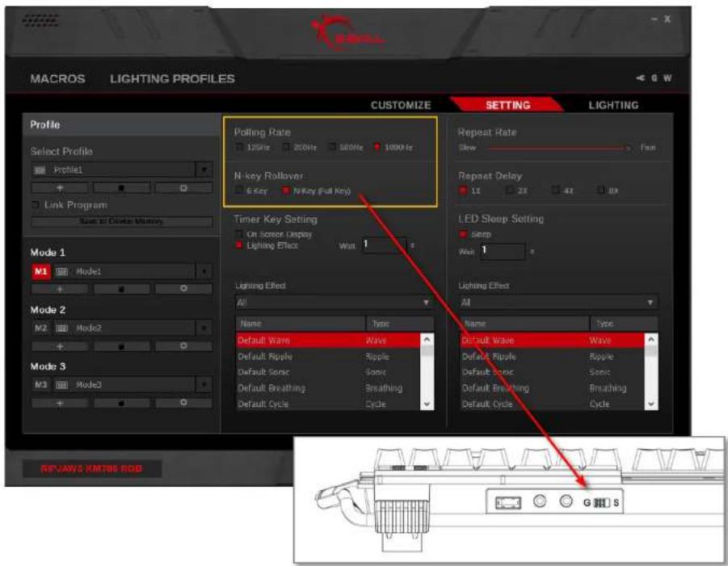Select Default Cycle in LED Sleep list

coord(553,404)
